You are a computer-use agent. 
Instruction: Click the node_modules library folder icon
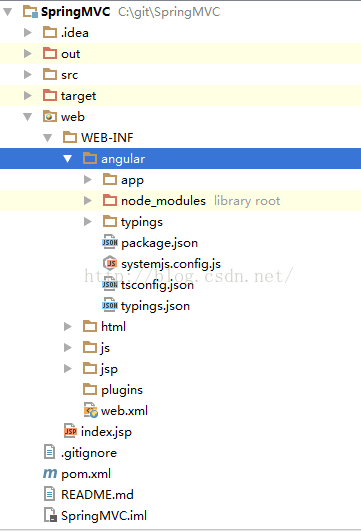110,200
